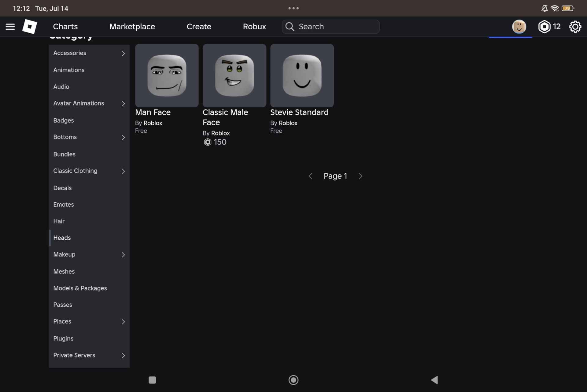
Task: Click the Robux balance icon
Action: pyautogui.click(x=544, y=27)
